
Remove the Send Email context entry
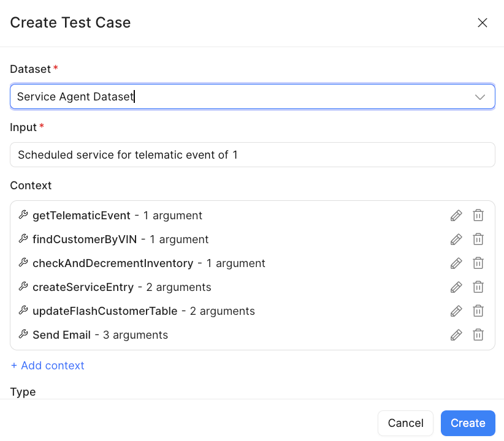tap(478, 335)
